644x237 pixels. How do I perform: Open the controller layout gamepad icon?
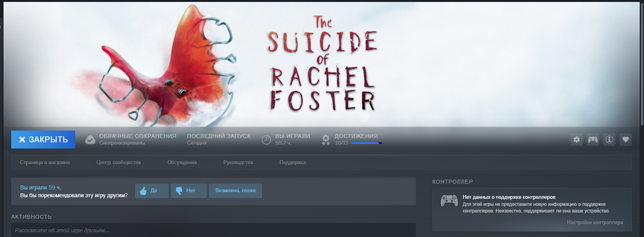[593, 140]
